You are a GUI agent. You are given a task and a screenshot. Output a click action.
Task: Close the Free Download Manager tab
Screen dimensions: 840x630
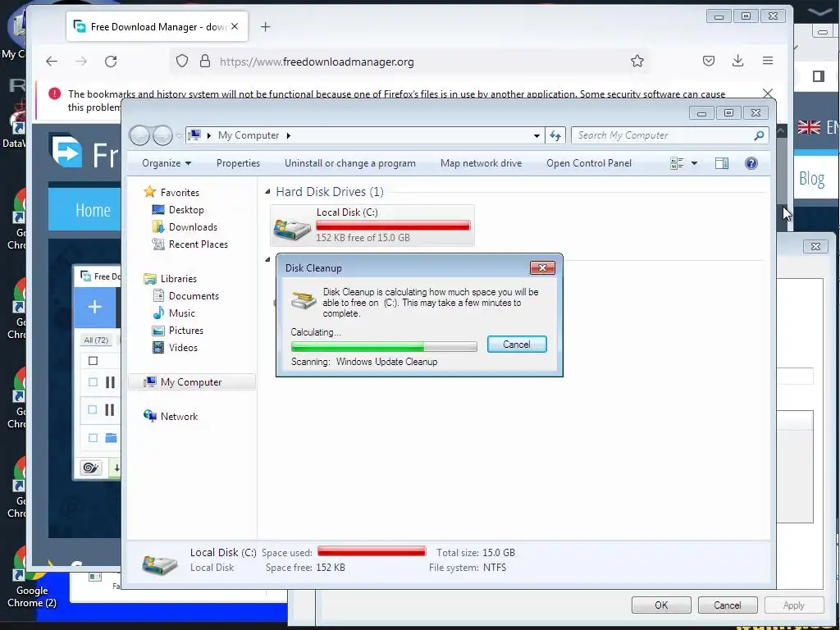pos(235,26)
